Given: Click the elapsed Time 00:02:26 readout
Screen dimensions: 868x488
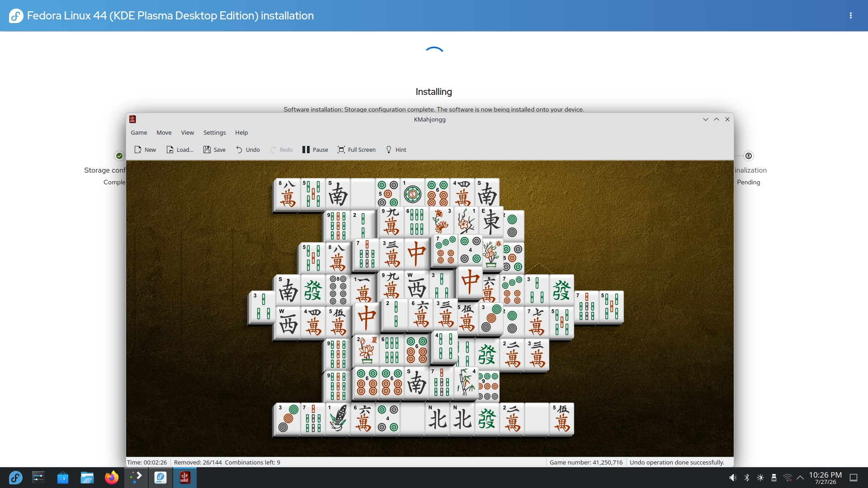Looking at the screenshot, I should [147, 462].
